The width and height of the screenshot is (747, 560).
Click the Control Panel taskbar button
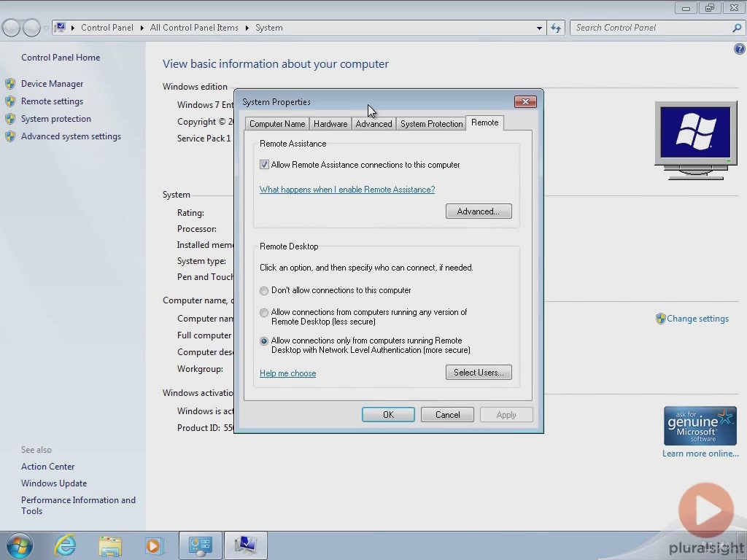click(200, 545)
